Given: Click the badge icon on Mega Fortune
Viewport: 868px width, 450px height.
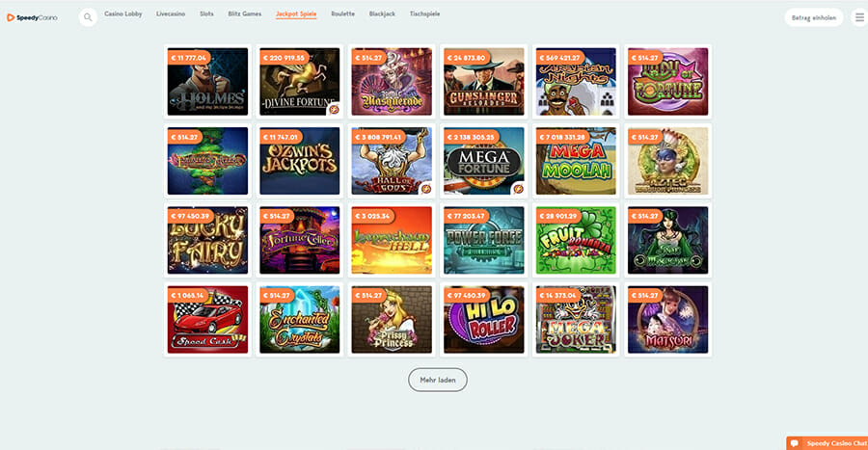Looking at the screenshot, I should pos(518,189).
